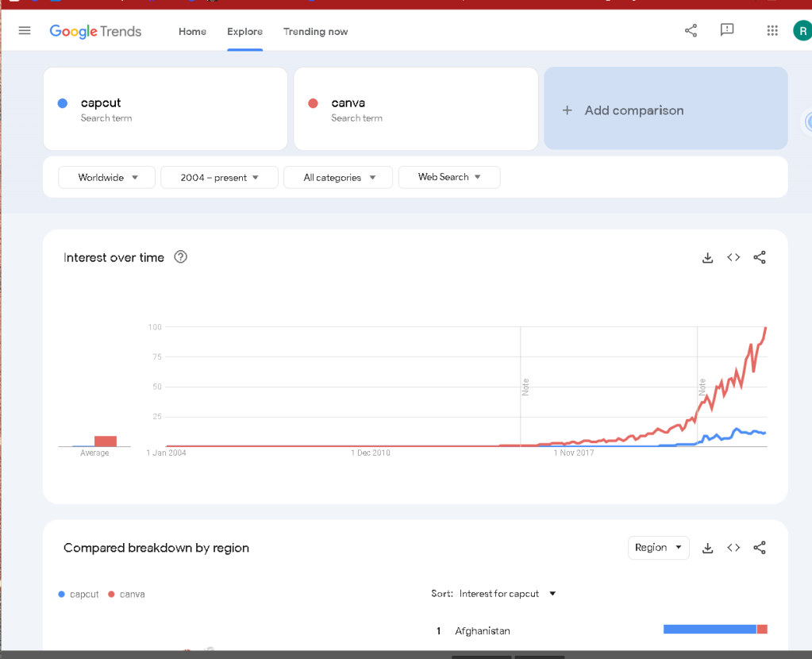The image size is (812, 659).
Task: Click the red canva color dot
Action: pos(313,103)
